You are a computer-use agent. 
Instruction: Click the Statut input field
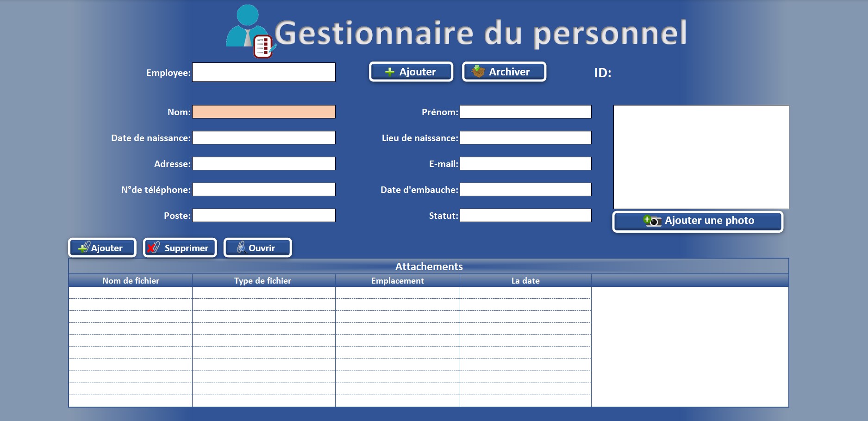click(525, 216)
